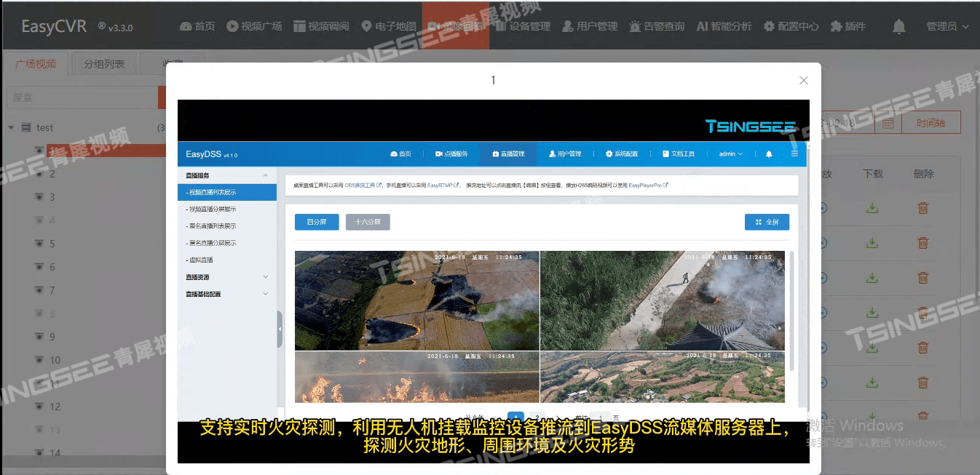This screenshot has width=980, height=475.
Task: Open 电子地图 map page
Action: pyautogui.click(x=388, y=26)
